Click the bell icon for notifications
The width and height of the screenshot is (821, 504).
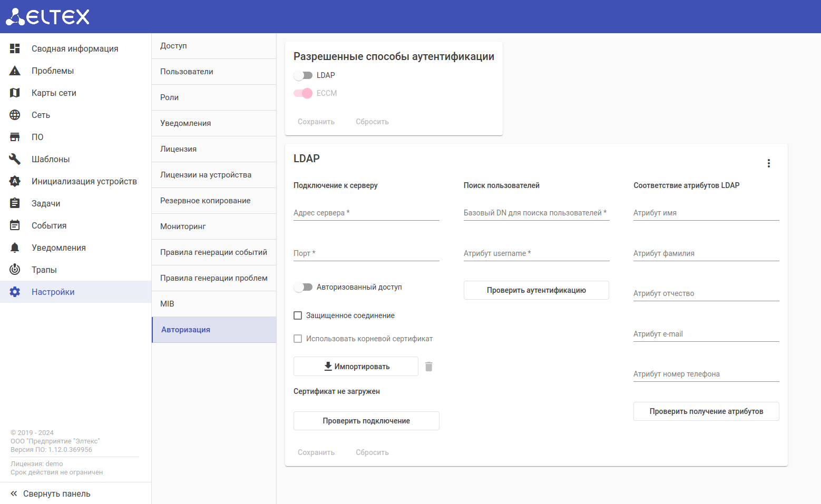[15, 248]
